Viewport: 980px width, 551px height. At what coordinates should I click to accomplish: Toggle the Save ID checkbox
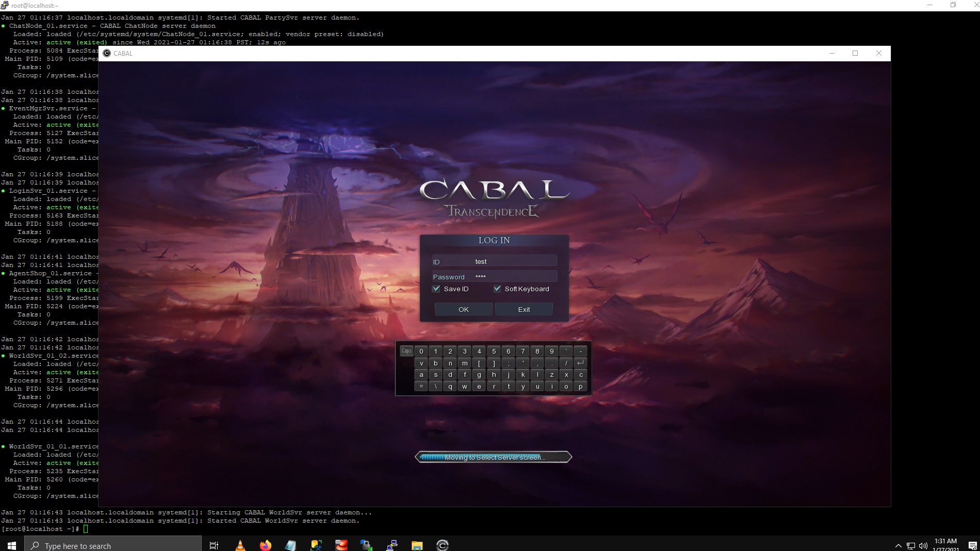436,289
